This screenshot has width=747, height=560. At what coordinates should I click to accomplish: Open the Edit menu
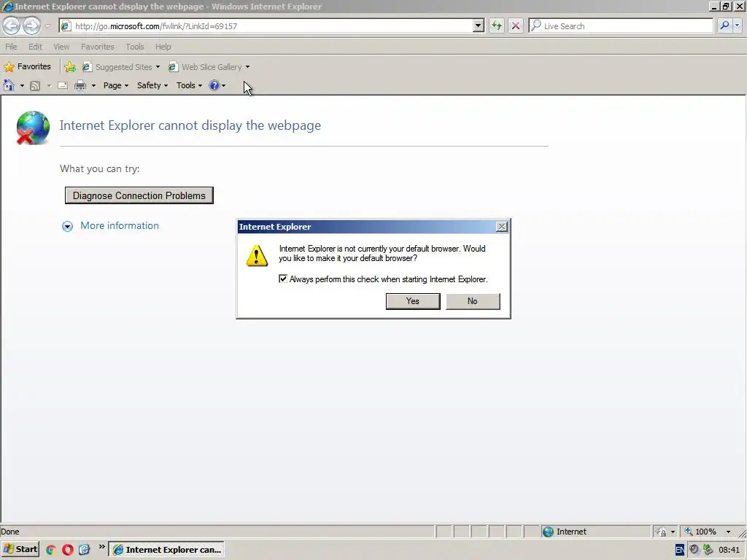[35, 47]
